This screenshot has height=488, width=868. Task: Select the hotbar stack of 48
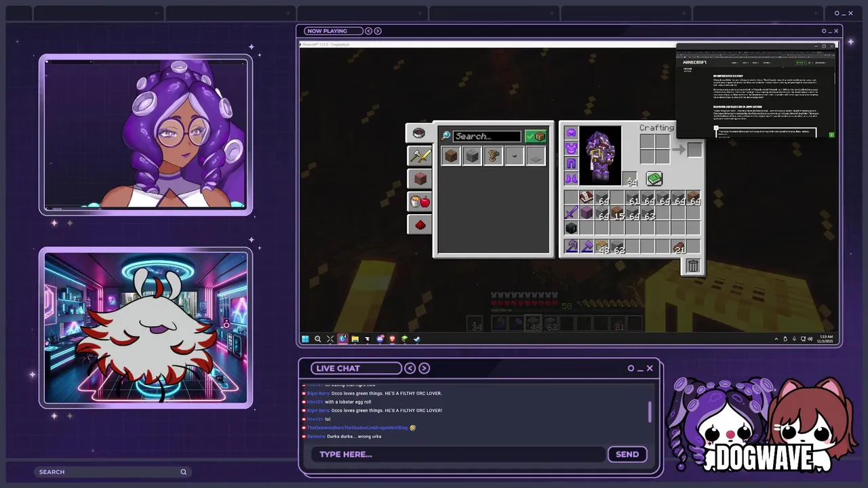coord(601,247)
